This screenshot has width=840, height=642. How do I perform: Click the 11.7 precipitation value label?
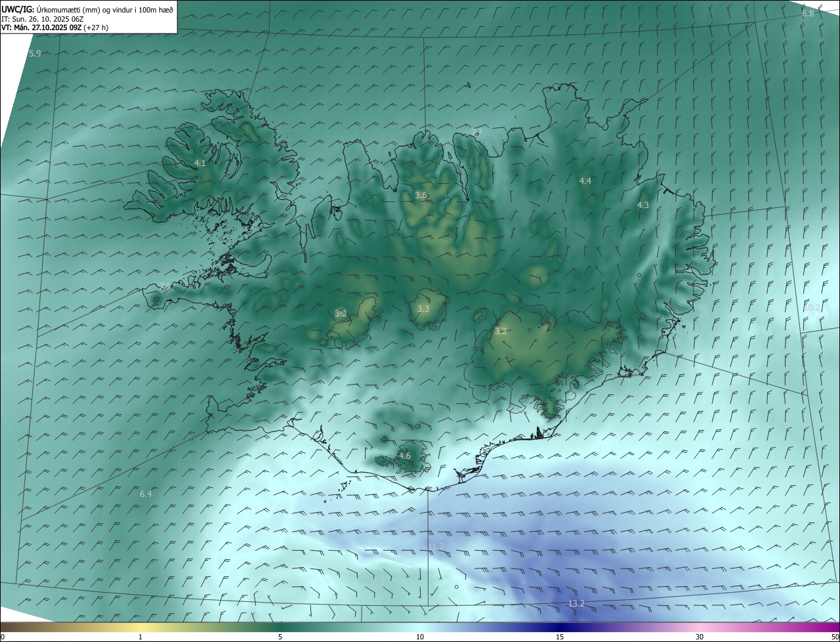coord(436,546)
